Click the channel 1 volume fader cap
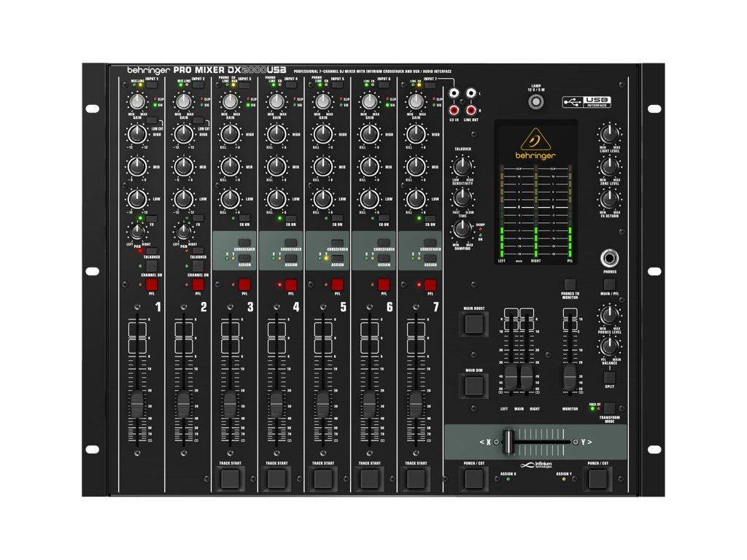747x560 pixels. (x=137, y=405)
